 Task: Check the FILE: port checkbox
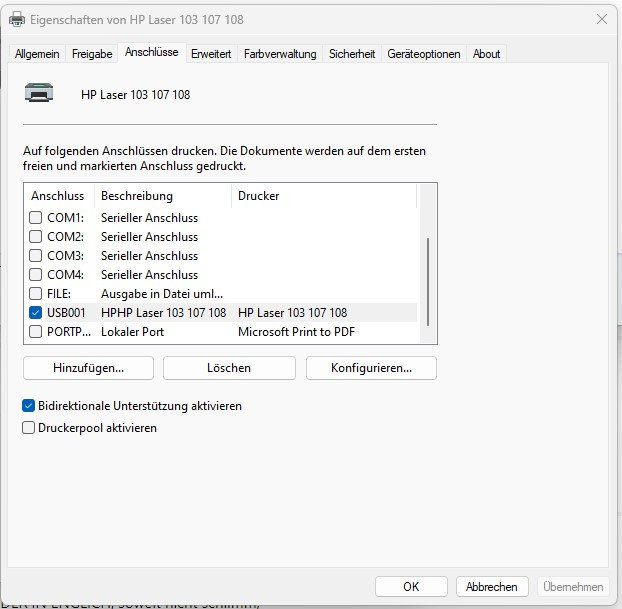[x=36, y=294]
